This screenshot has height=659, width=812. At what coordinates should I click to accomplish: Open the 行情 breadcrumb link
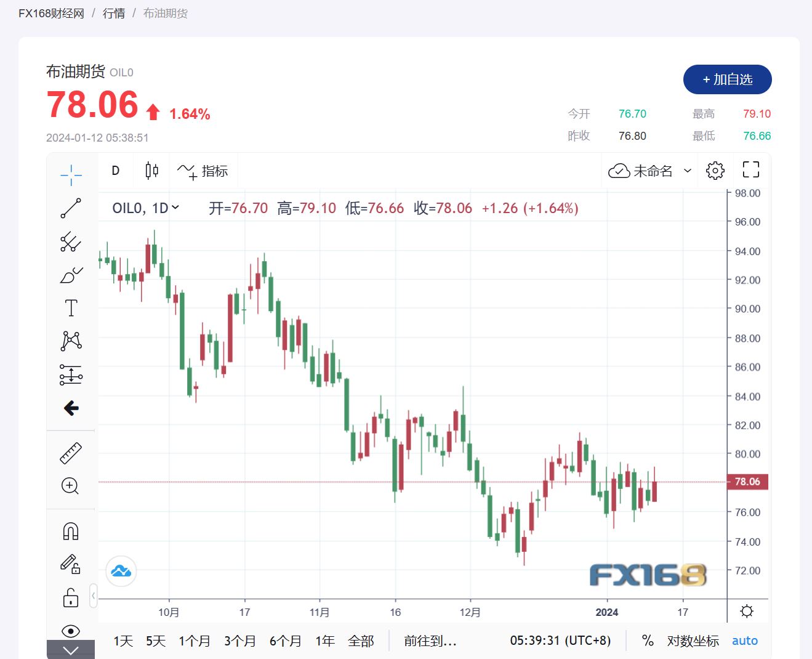click(x=114, y=14)
